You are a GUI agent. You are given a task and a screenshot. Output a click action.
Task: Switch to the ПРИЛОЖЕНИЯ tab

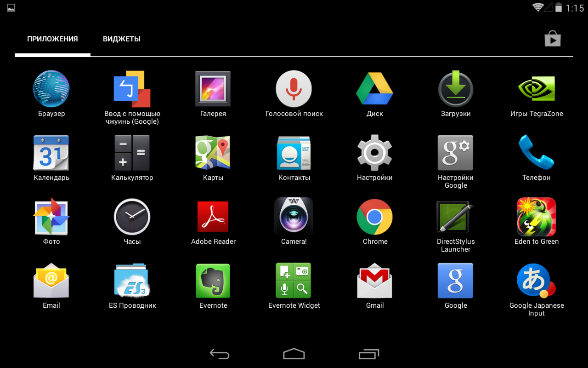(52, 39)
